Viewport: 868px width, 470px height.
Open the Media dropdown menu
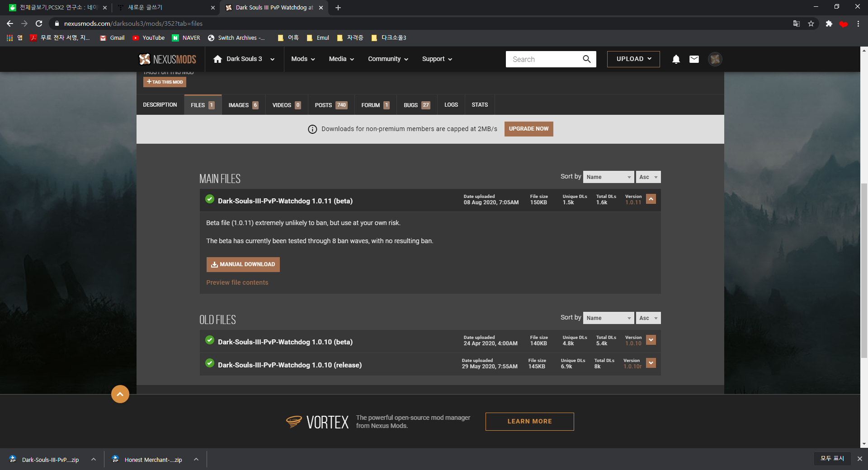point(341,59)
